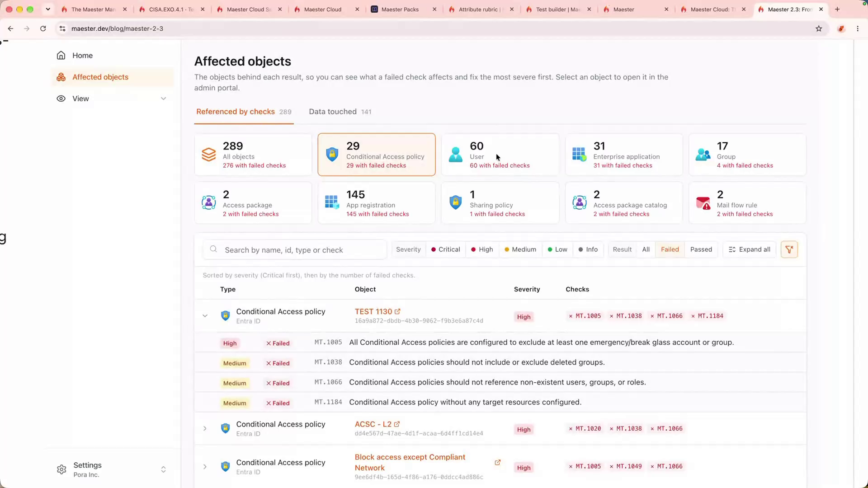Viewport: 868px width, 488px height.
Task: Select the 1 Sharing policy card
Action: [x=500, y=203]
